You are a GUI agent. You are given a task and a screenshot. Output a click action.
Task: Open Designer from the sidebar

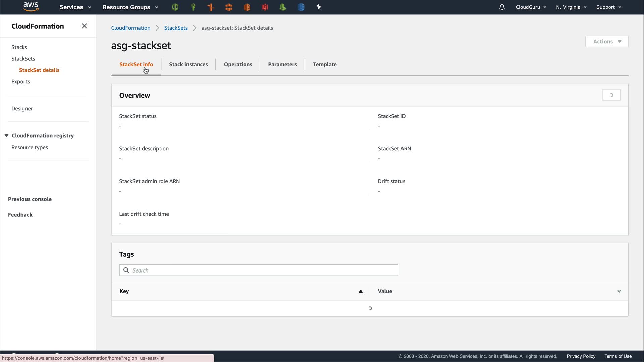click(22, 109)
